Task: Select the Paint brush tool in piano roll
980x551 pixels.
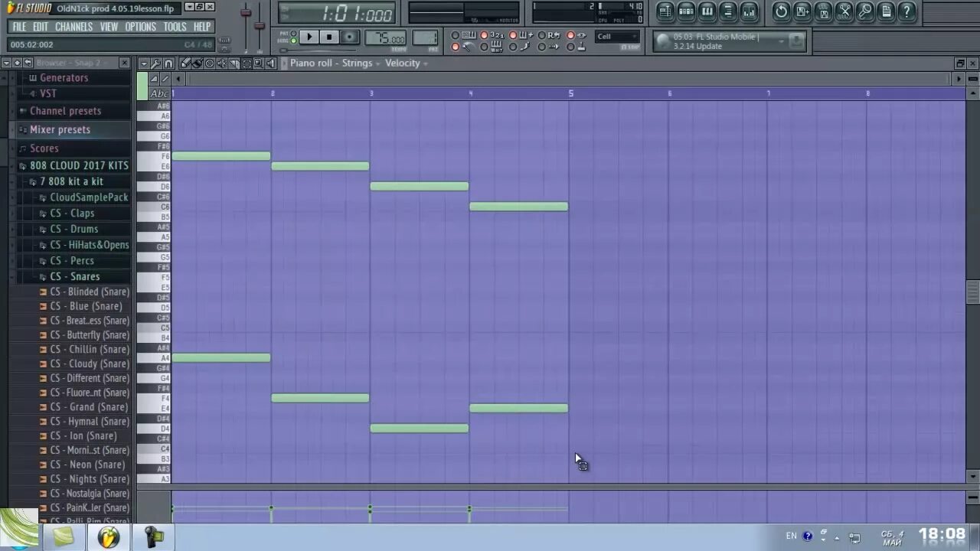Action: (198, 63)
